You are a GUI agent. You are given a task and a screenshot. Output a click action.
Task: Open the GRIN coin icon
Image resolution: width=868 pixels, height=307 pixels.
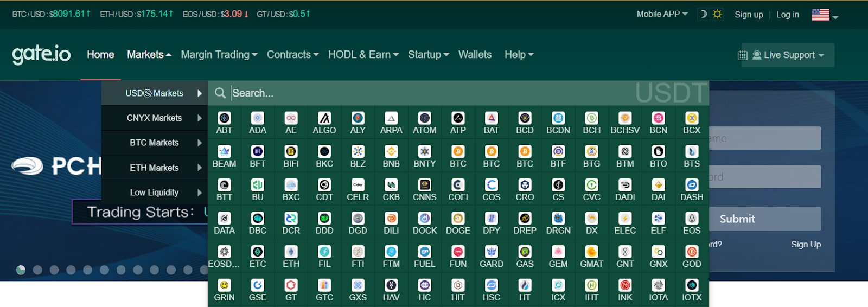(x=224, y=285)
